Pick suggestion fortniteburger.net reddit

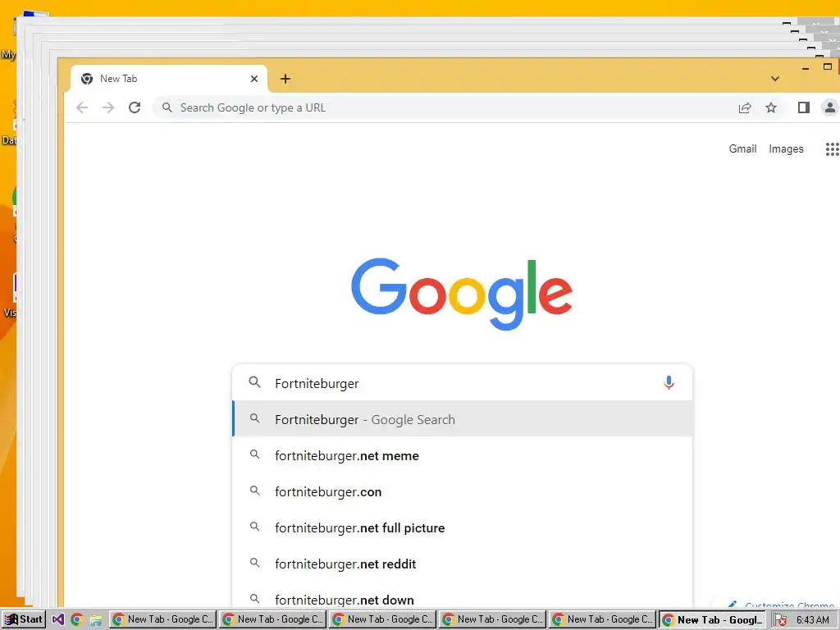pos(463,564)
